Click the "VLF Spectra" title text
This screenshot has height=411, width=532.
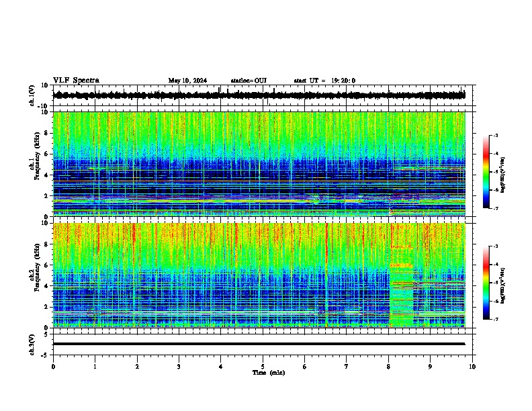[x=76, y=81]
